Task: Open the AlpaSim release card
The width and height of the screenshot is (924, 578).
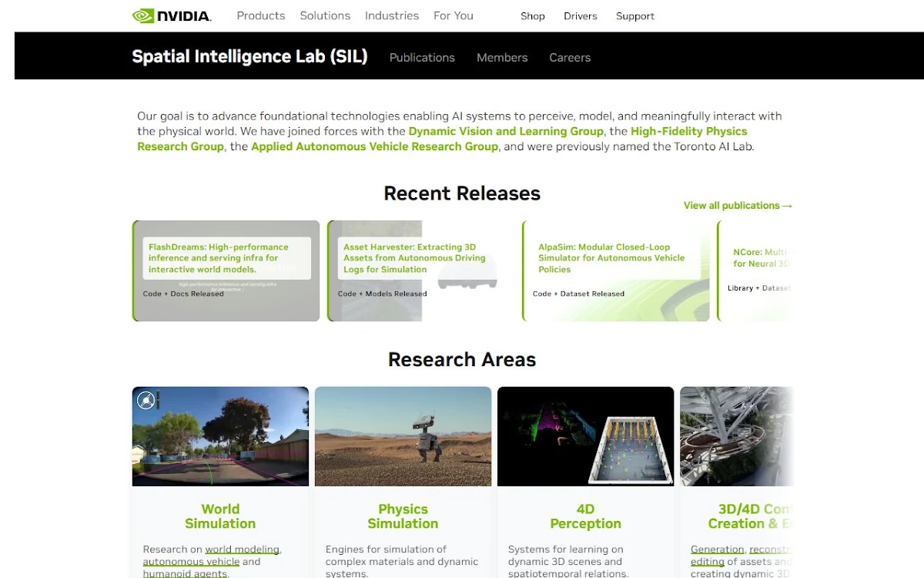Action: (x=615, y=271)
